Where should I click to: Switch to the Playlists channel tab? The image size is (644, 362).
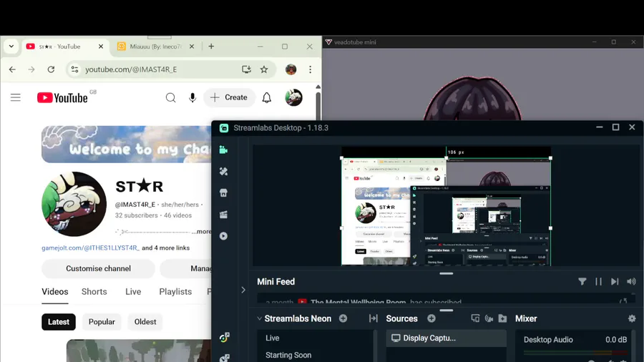(175, 292)
